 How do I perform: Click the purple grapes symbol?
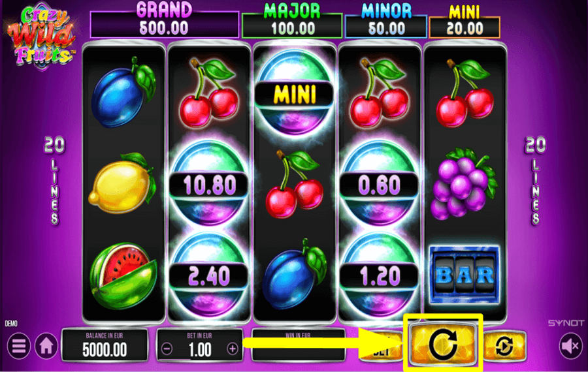(x=463, y=184)
